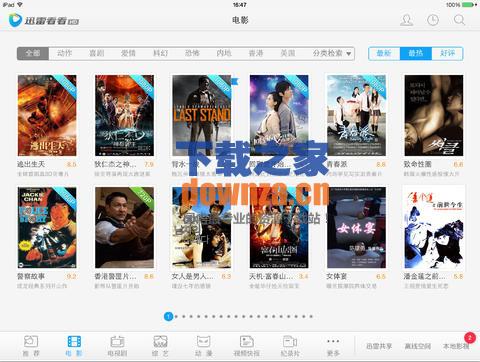Tap the 9.2 rating of 警察故事
Image resolution: width=480 pixels, height=362 pixels.
[71, 276]
